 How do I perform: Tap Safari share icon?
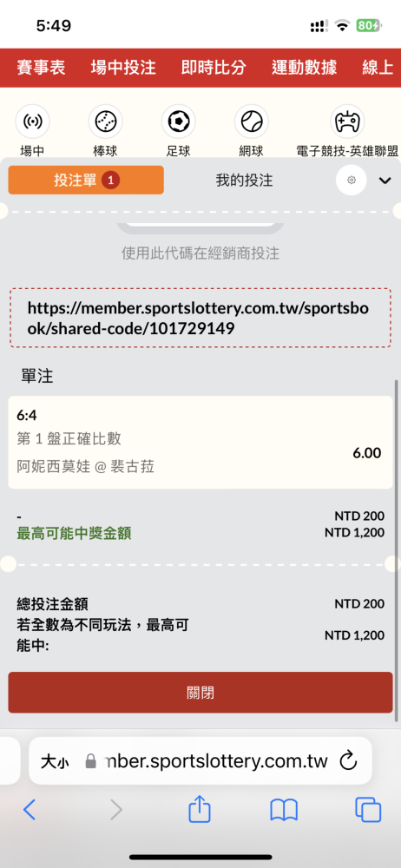pos(200,811)
